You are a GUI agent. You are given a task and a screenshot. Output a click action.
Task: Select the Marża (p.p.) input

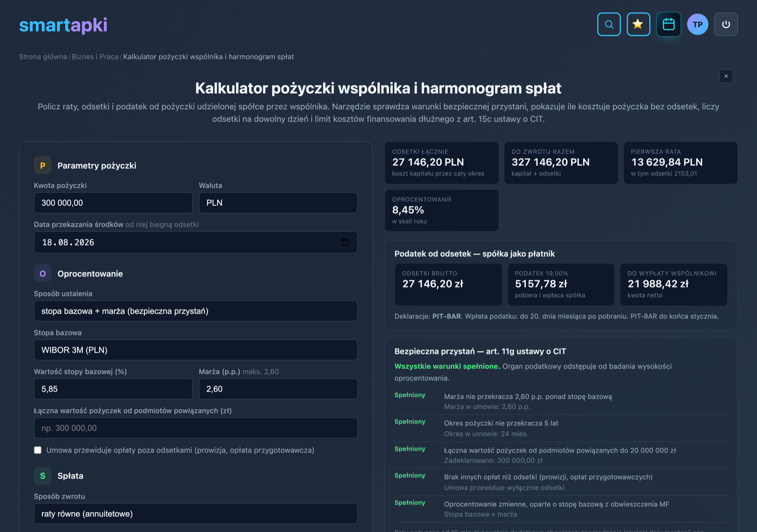pos(278,389)
